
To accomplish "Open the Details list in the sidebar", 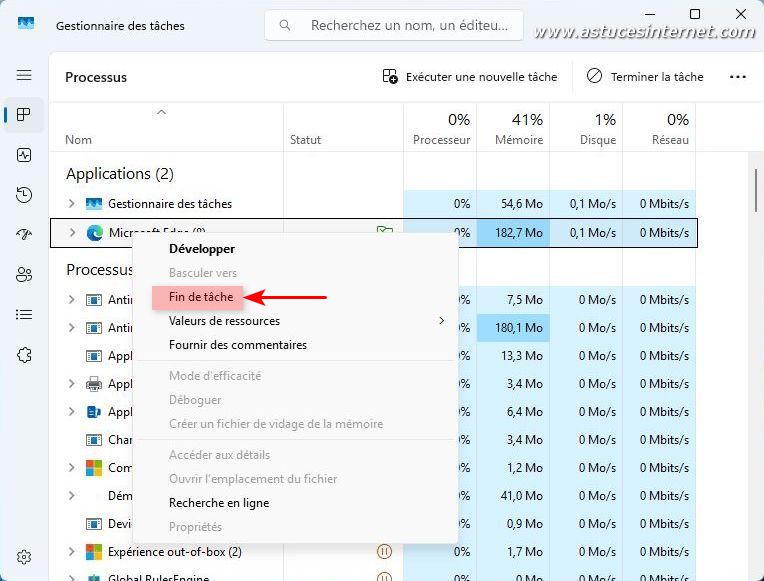I will click(24, 315).
